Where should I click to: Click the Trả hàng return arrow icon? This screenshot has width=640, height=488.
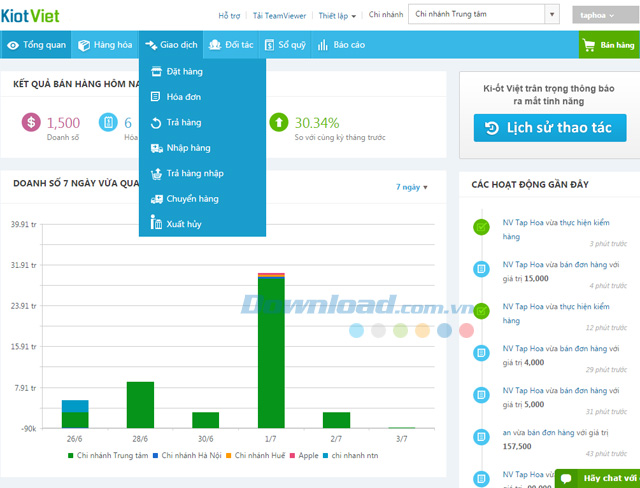pos(155,123)
